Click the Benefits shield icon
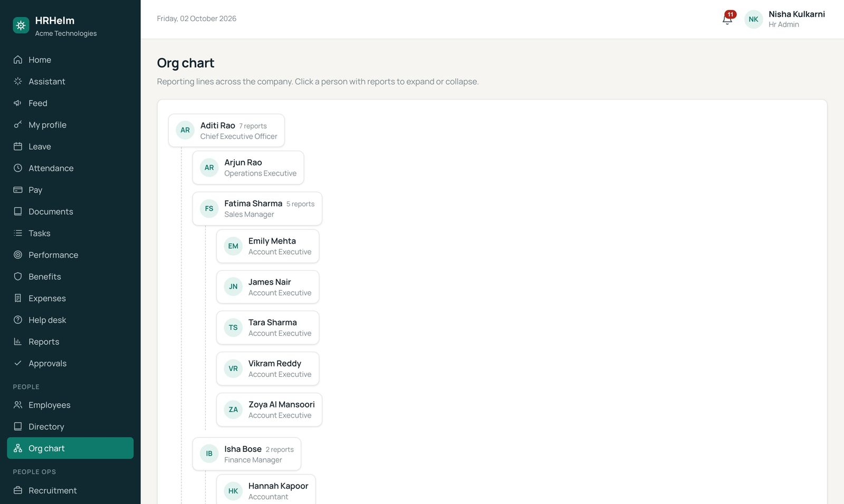844x504 pixels. coord(18,276)
